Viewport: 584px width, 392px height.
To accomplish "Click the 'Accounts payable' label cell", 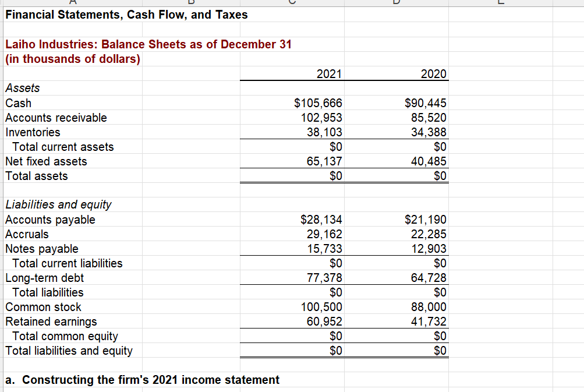I will tap(50, 220).
